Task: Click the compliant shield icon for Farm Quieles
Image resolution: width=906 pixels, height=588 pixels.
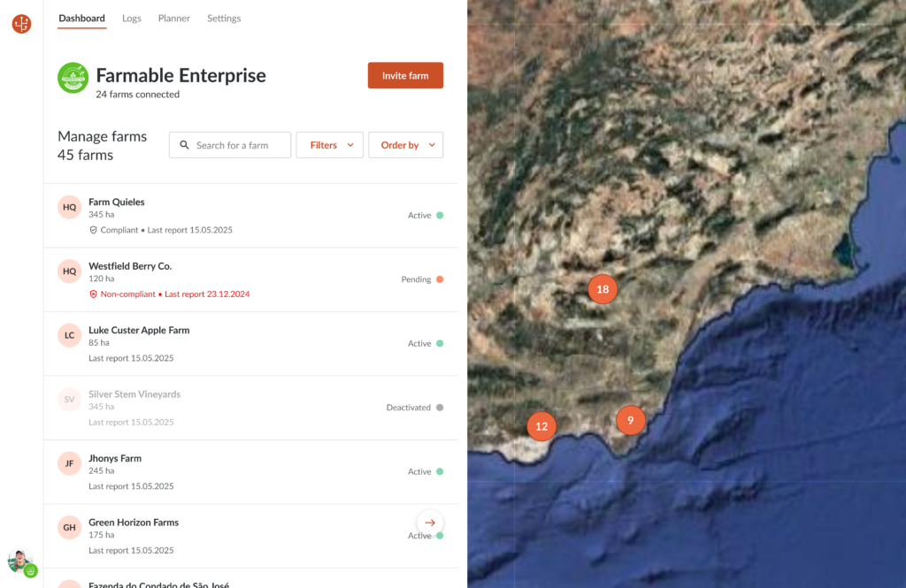Action: point(93,230)
